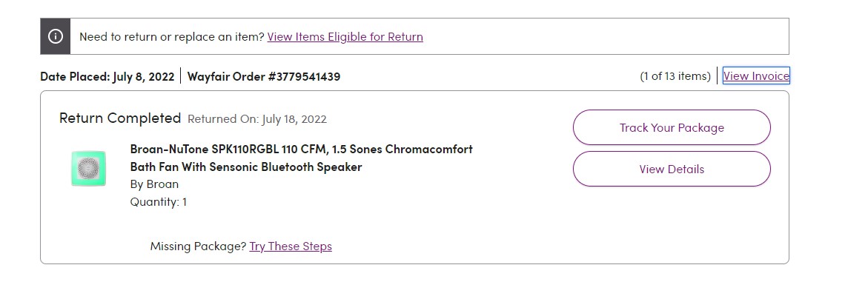The width and height of the screenshot is (868, 282).
Task: Click the View Details button
Action: (x=672, y=169)
